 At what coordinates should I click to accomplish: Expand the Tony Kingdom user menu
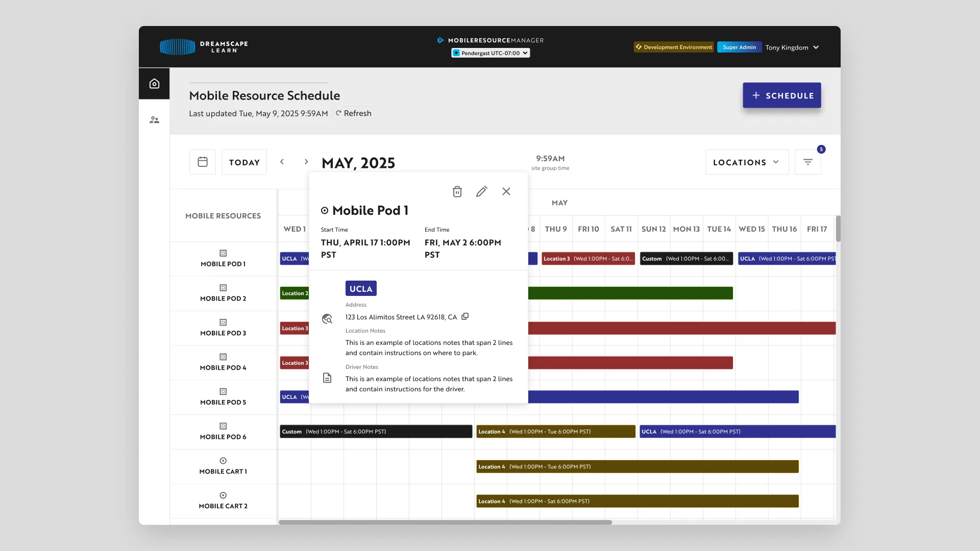click(792, 47)
